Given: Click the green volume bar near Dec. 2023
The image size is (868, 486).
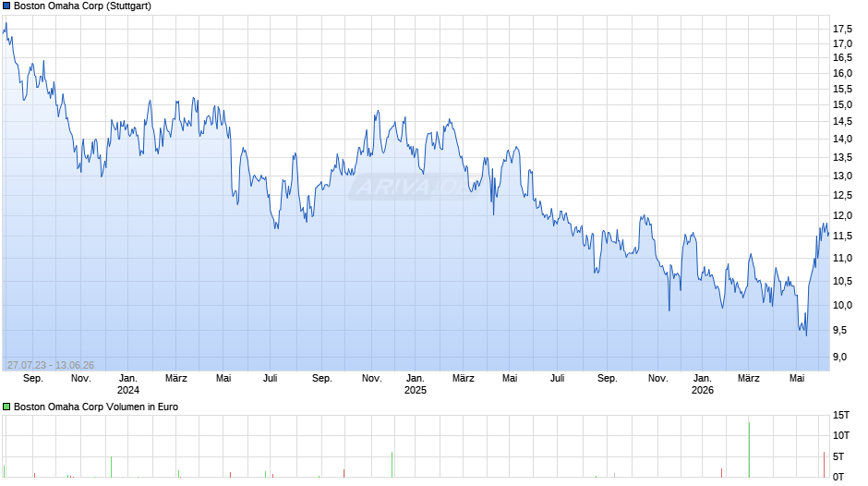Looking at the screenshot, I should click(111, 468).
